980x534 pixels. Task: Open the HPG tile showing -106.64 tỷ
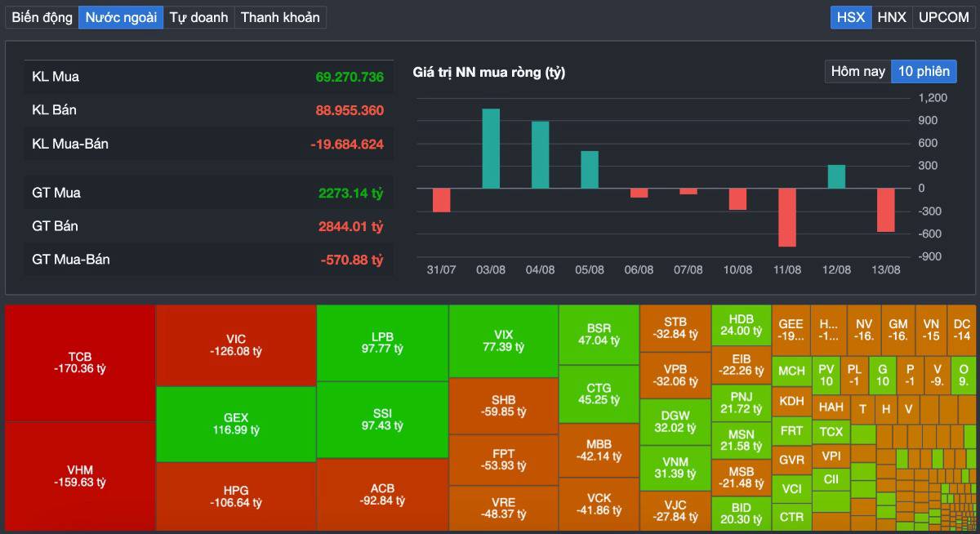click(236, 496)
